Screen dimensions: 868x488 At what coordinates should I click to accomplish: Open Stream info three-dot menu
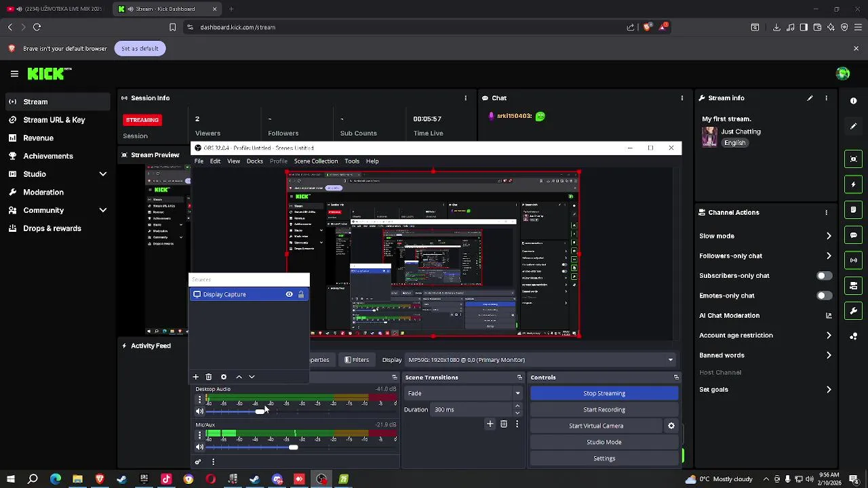826,98
